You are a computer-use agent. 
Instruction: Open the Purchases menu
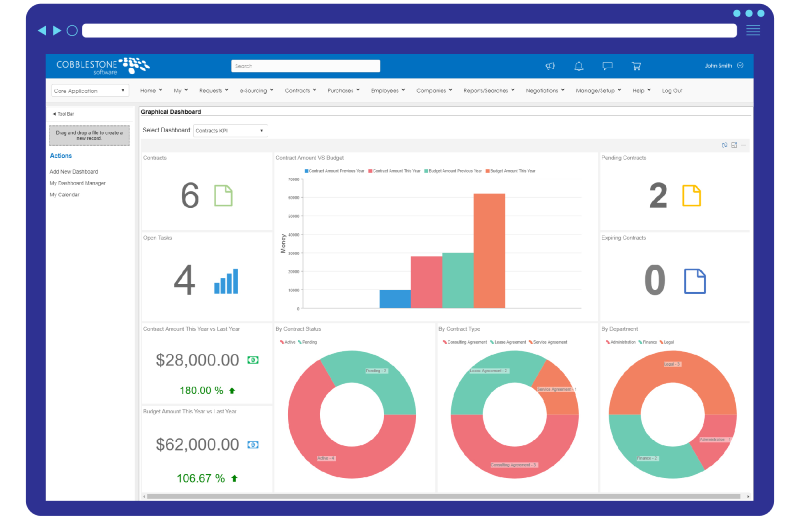(343, 90)
